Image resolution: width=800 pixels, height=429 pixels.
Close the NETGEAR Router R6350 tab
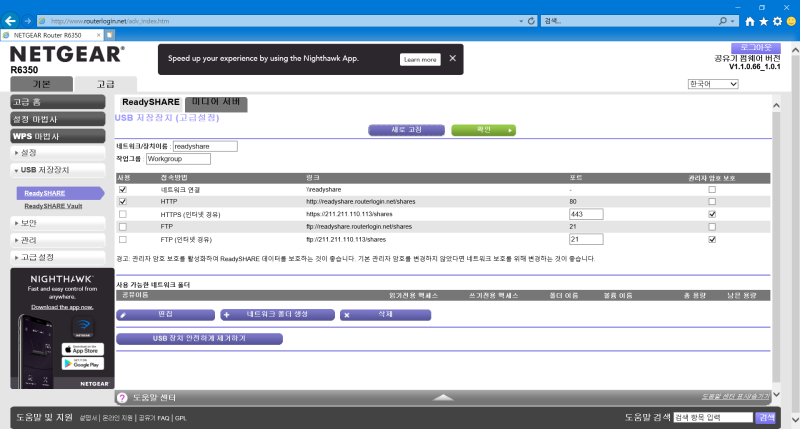pos(98,35)
